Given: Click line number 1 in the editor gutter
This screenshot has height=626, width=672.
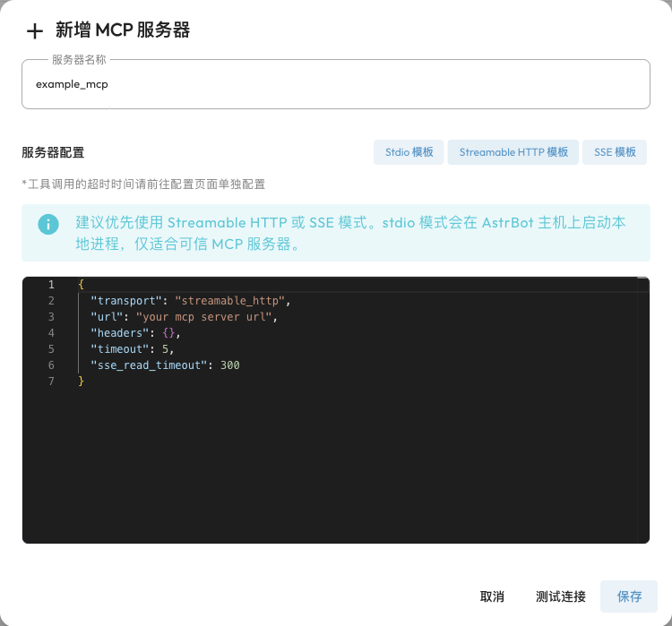Looking at the screenshot, I should tap(51, 285).
